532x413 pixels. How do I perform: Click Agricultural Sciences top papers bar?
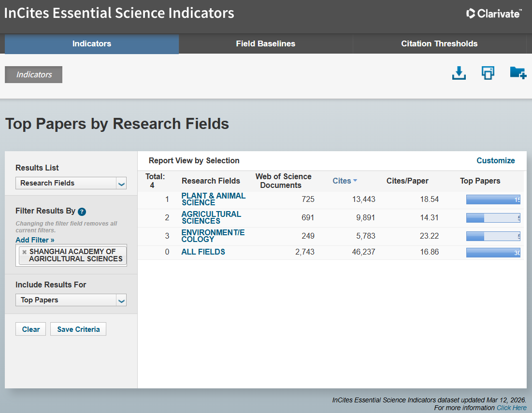[493, 218]
